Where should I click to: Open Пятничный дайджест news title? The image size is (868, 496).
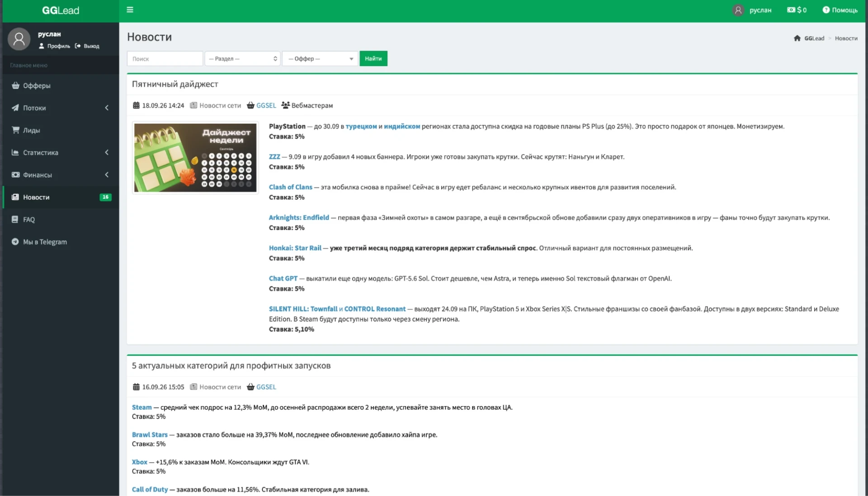pyautogui.click(x=175, y=84)
